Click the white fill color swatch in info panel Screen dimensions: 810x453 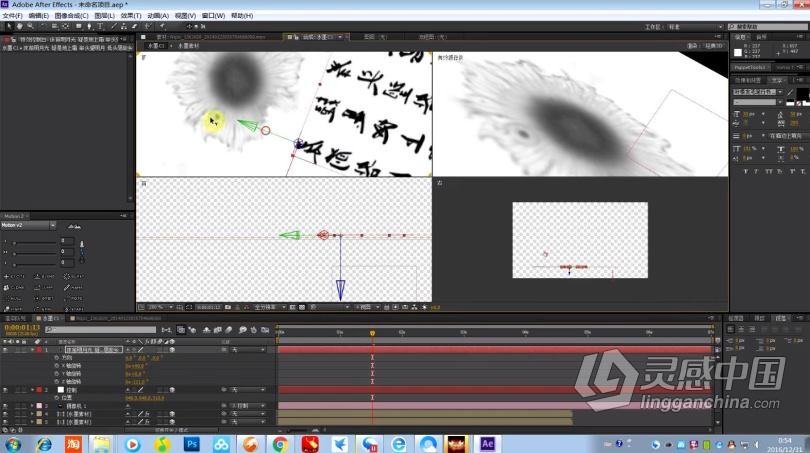click(738, 52)
